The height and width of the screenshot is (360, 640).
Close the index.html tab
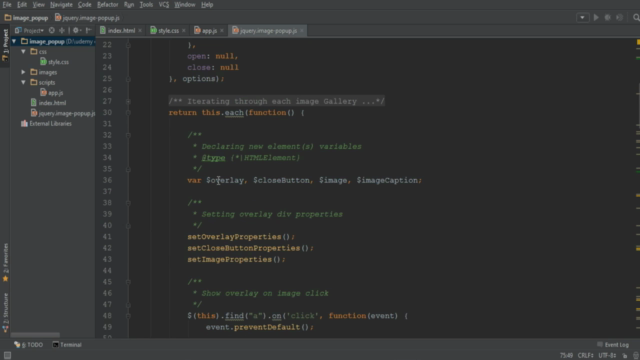click(x=140, y=31)
